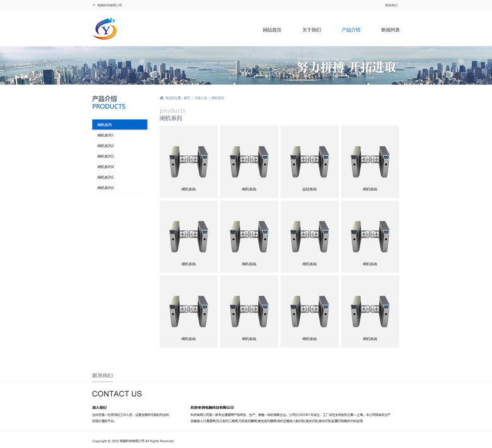Open the last product in the second row
492x448 pixels.
click(370, 236)
